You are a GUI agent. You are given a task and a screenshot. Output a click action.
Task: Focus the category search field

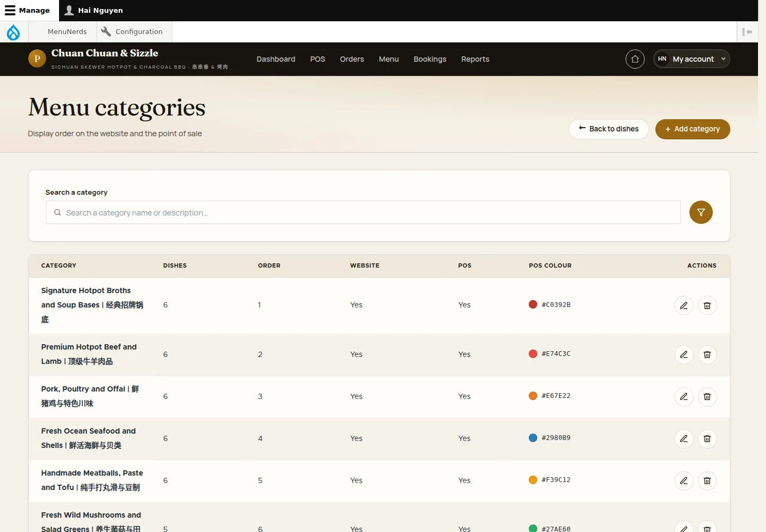[363, 212]
